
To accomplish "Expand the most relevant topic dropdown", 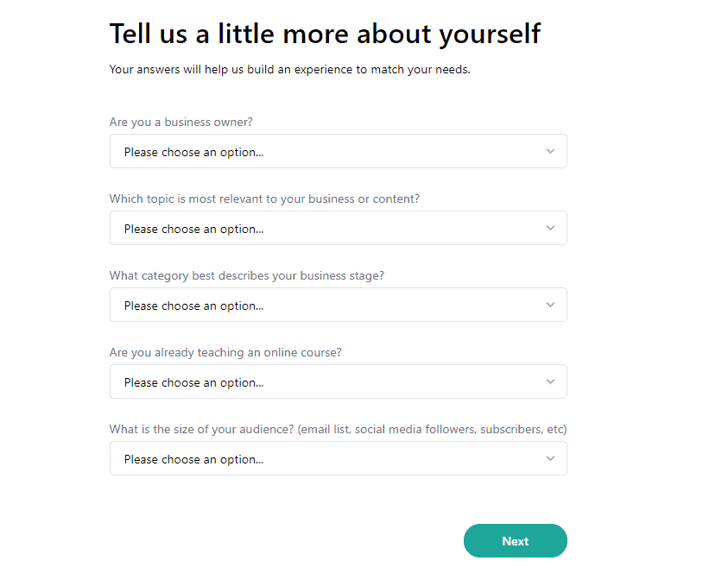I will [338, 228].
